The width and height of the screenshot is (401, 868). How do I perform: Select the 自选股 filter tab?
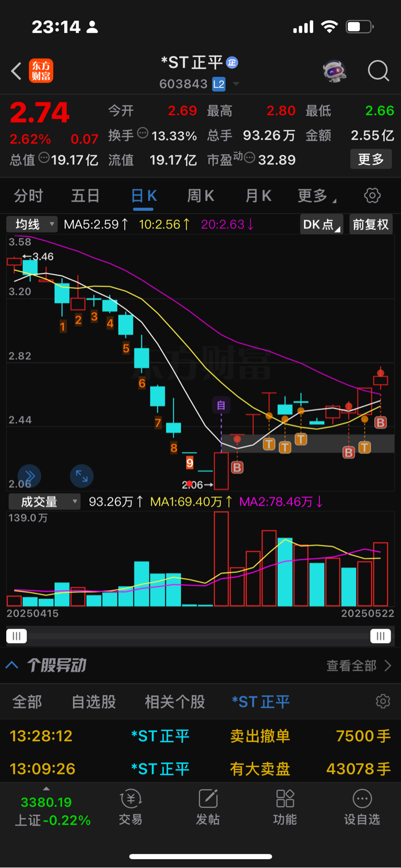[93, 701]
